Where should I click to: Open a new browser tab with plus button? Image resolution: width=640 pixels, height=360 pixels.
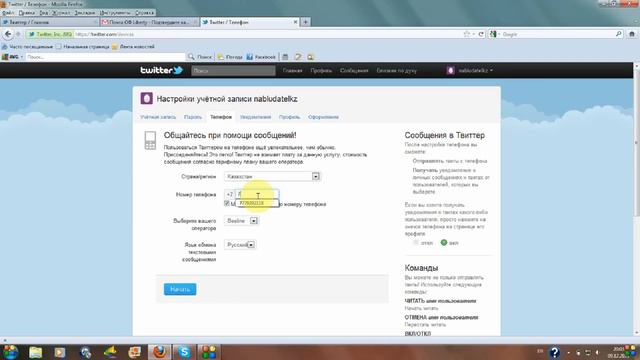coord(305,22)
